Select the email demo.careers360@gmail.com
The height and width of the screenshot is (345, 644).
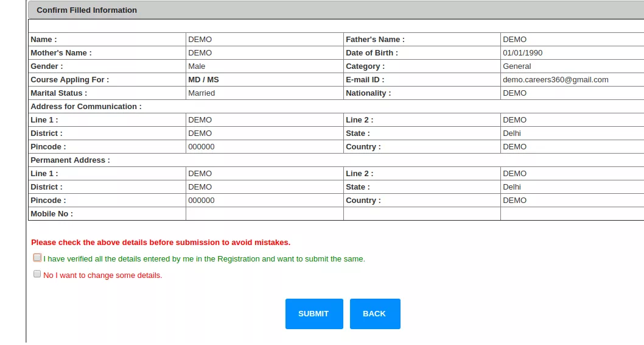pos(555,80)
